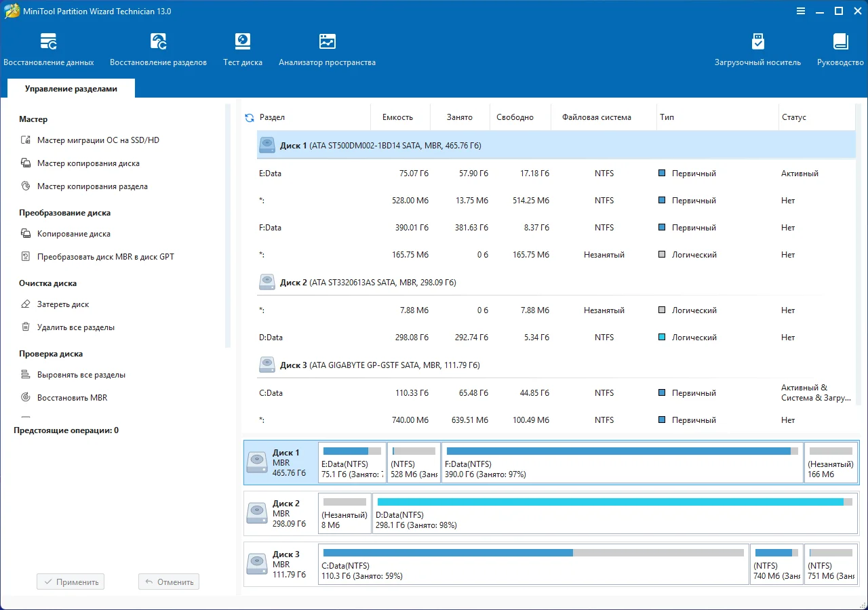Click Преобразовать диск MBR в диск GPT

click(x=105, y=257)
